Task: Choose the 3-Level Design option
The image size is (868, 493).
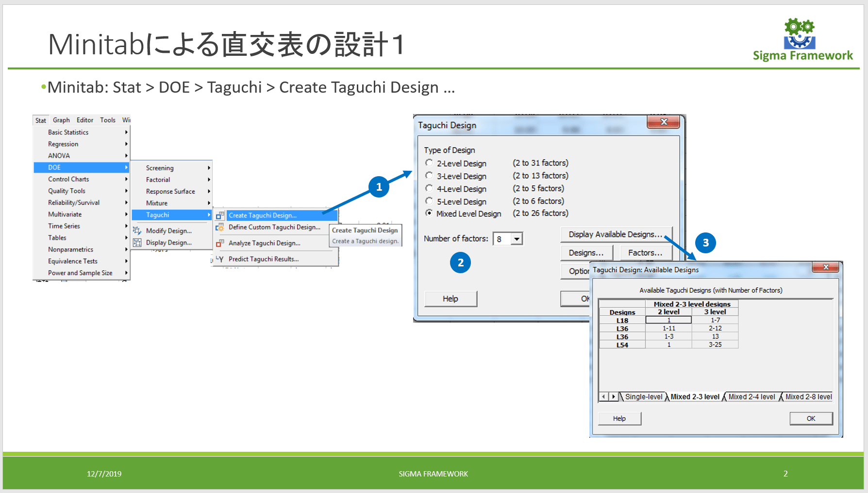Action: (429, 176)
